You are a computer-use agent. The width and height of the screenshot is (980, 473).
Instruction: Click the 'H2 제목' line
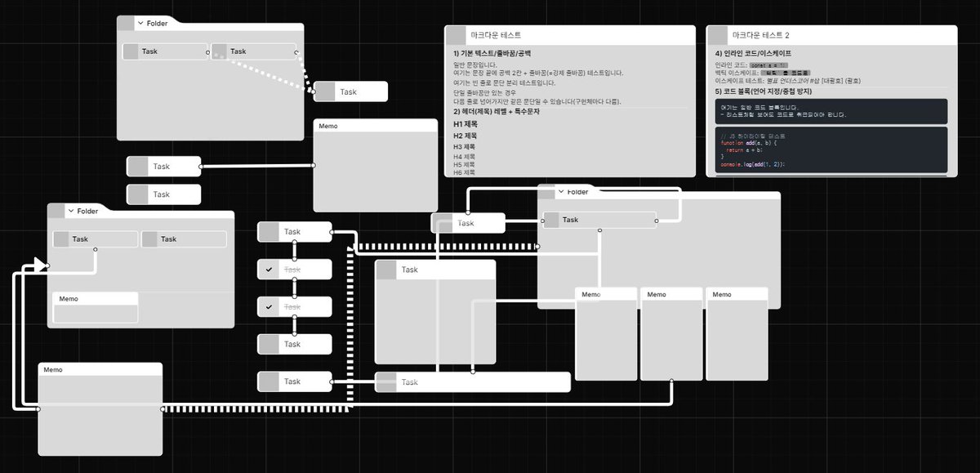click(x=465, y=136)
